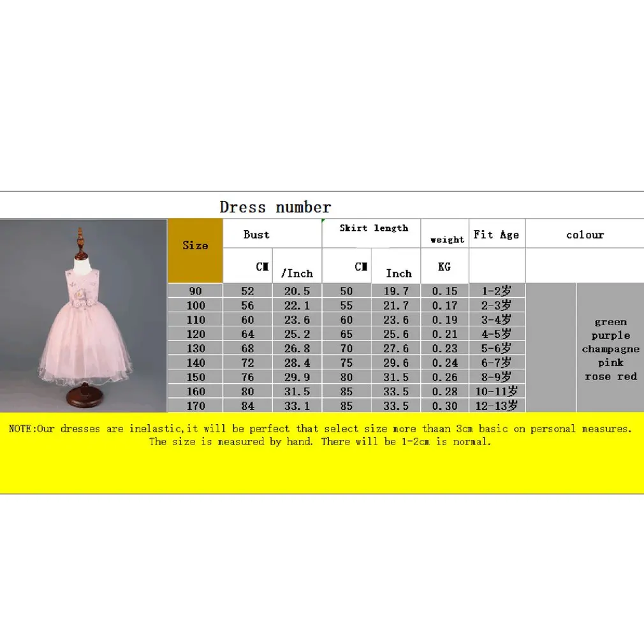Select the "Bust" column header

click(257, 235)
